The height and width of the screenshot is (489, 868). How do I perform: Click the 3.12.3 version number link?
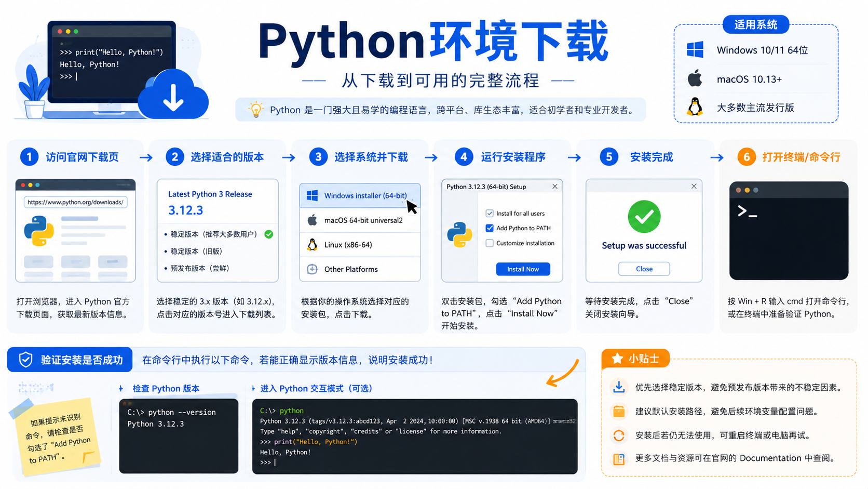[185, 210]
